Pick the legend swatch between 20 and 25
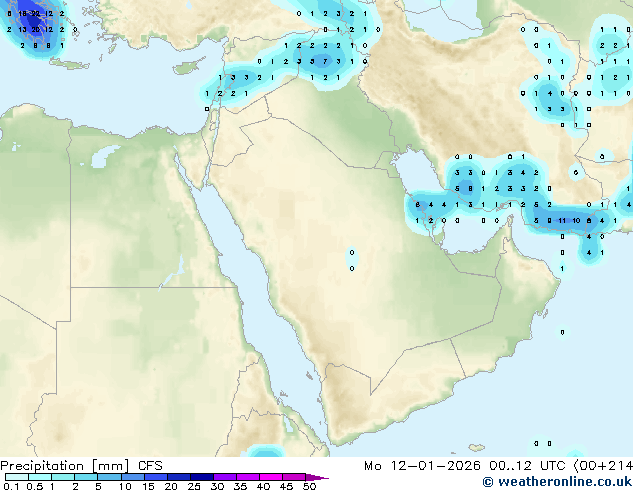634x490 pixels. [x=179, y=477]
